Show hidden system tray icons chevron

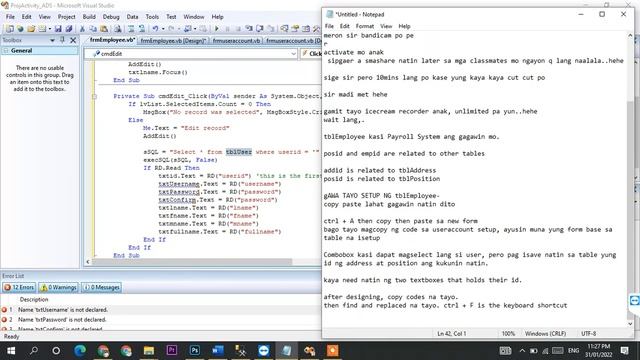click(522, 351)
